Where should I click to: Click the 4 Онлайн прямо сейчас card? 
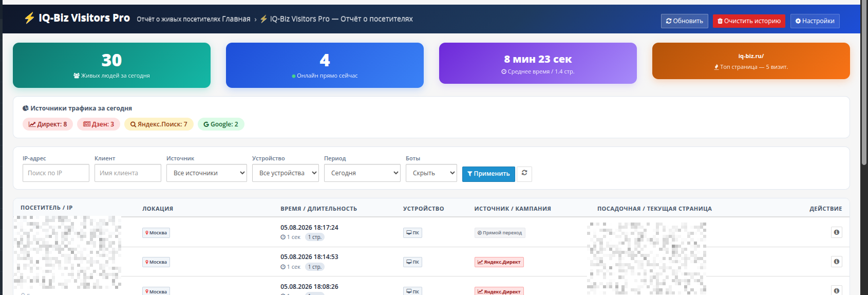click(325, 65)
